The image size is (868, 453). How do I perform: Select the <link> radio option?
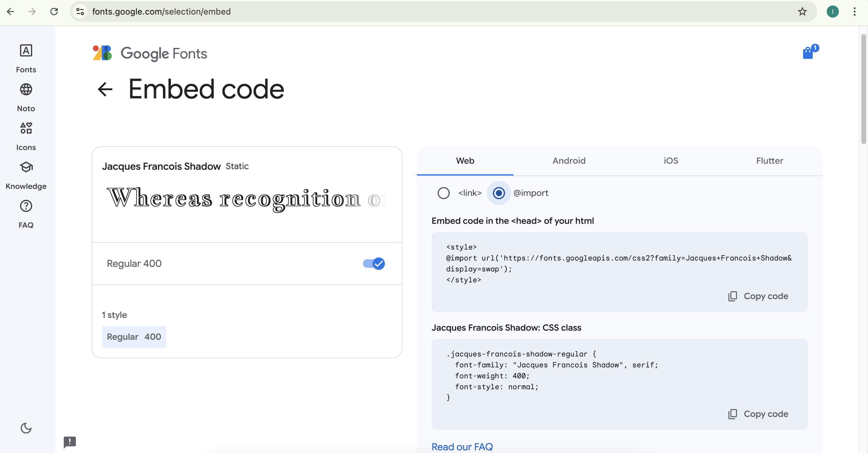coord(443,193)
